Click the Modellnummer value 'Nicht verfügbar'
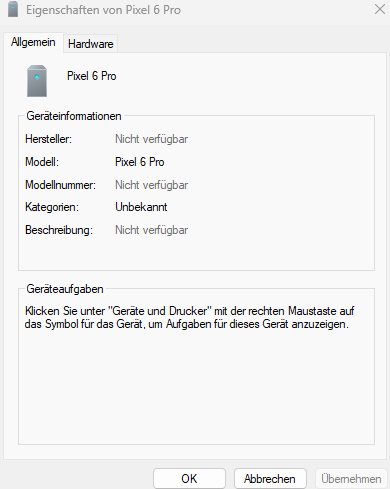The width and height of the screenshot is (390, 489). (152, 185)
